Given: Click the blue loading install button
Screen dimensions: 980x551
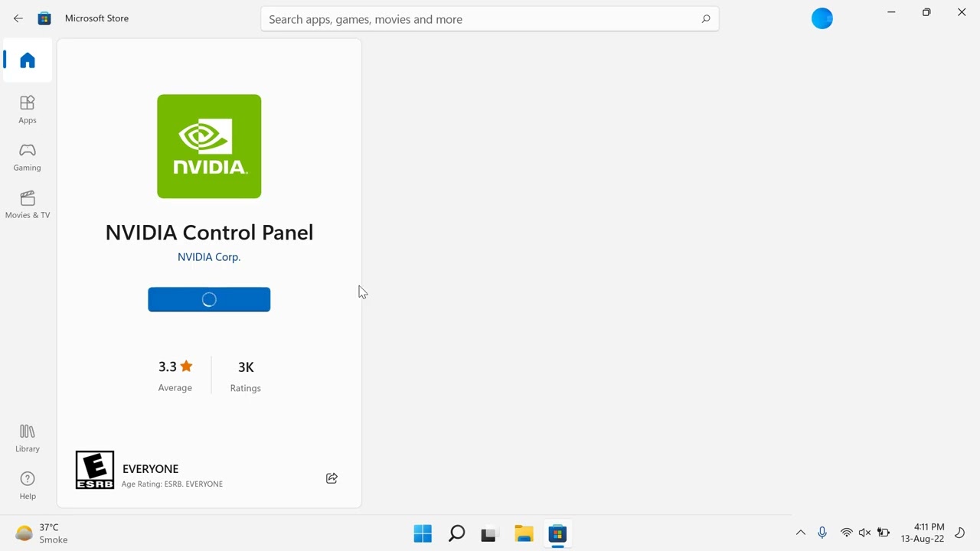Looking at the screenshot, I should tap(209, 299).
